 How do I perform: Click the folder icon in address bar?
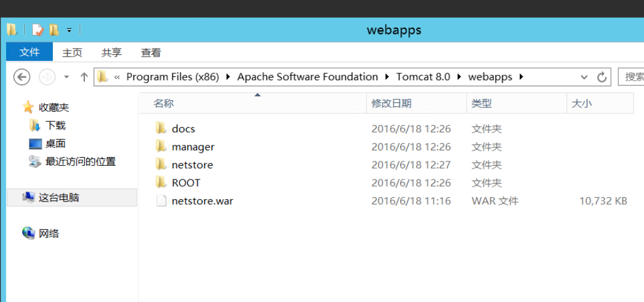[102, 76]
